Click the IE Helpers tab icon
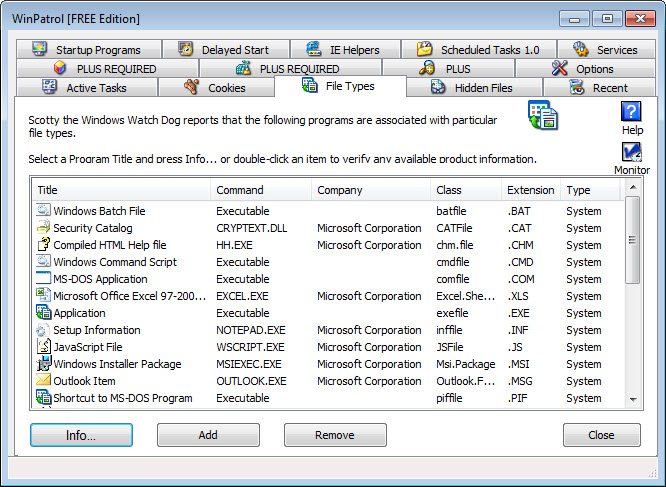The image size is (666, 487). click(x=313, y=49)
